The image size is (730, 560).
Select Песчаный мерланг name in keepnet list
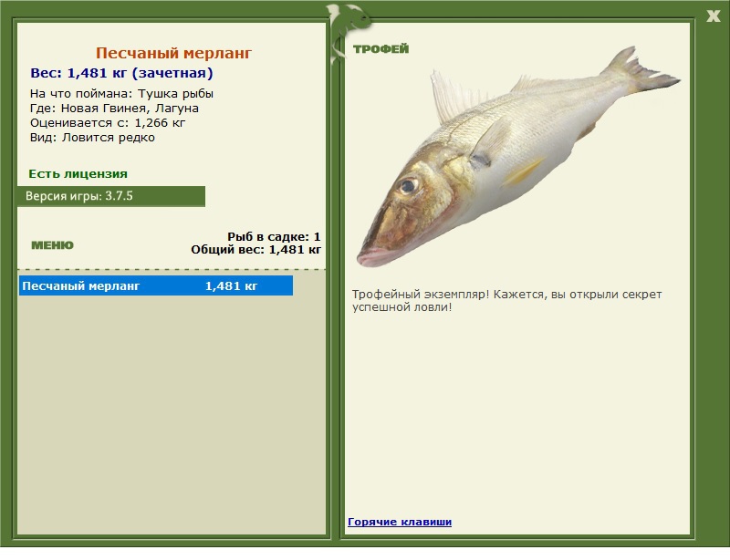point(81,286)
